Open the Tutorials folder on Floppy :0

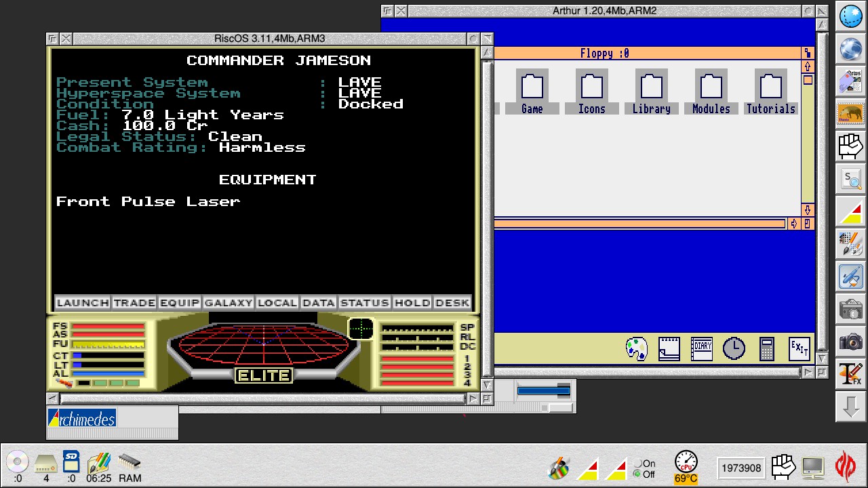[770, 94]
